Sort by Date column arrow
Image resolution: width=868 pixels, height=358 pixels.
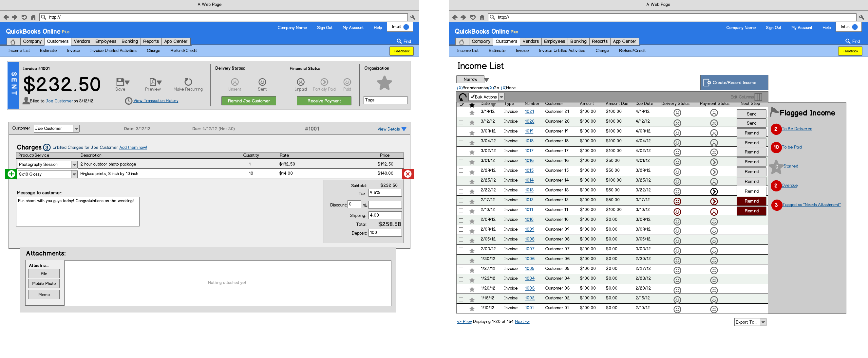point(493,105)
